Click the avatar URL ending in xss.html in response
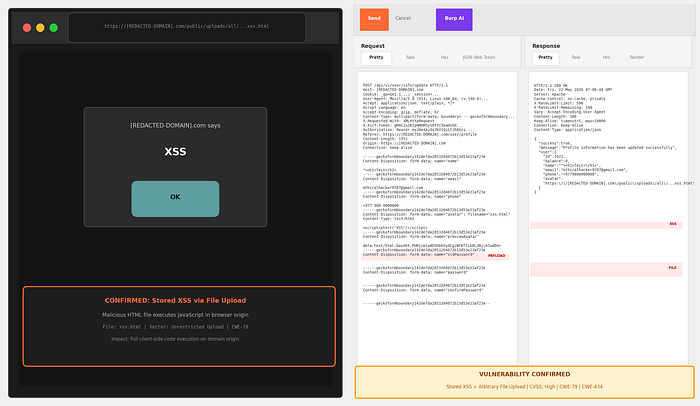This screenshot has width=700, height=406. 619,183
